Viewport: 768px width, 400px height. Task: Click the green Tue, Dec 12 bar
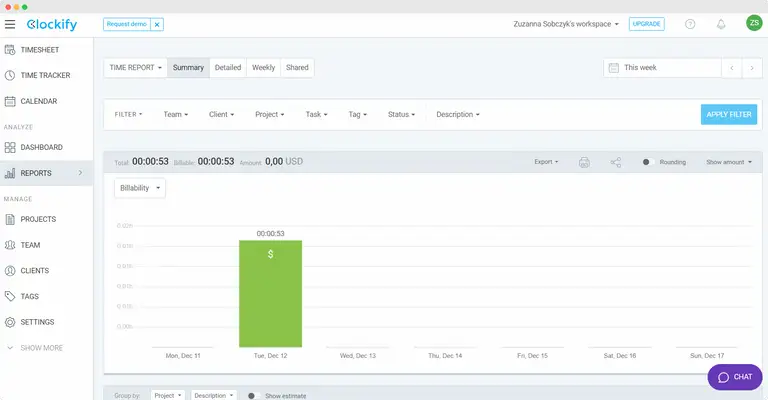click(270, 293)
